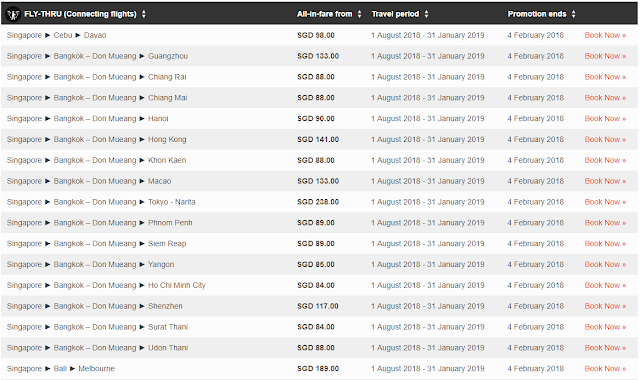Viewport: 640px width, 380px height.
Task: Click the 'Chiang Mai' destination text
Action: [x=167, y=98]
